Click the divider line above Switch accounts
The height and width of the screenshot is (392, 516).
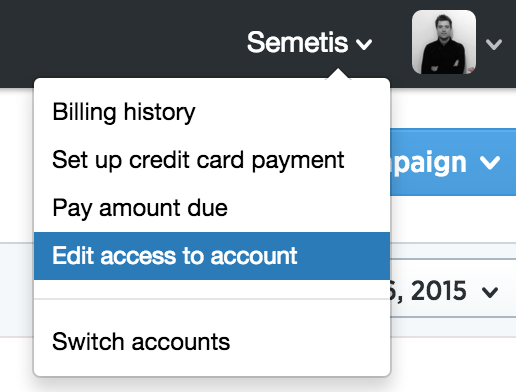click(x=212, y=299)
